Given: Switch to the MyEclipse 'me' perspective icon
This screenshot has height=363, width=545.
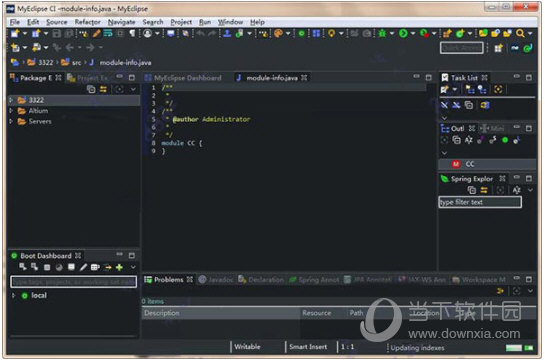Looking at the screenshot, I should coord(515,48).
